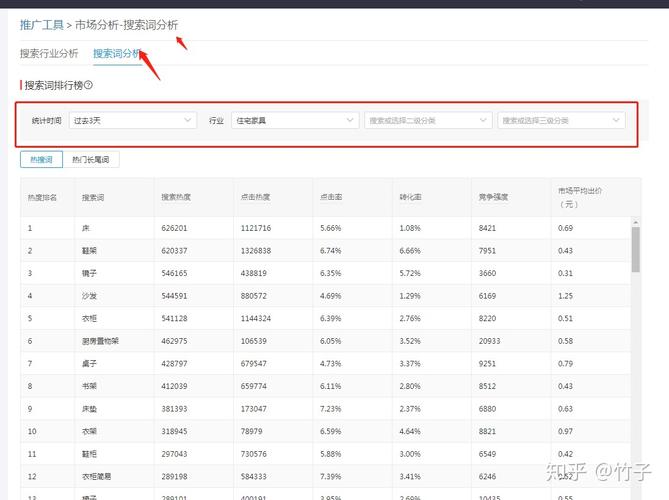
Task: Expand arrow on third-level category dropdown
Action: point(616,120)
